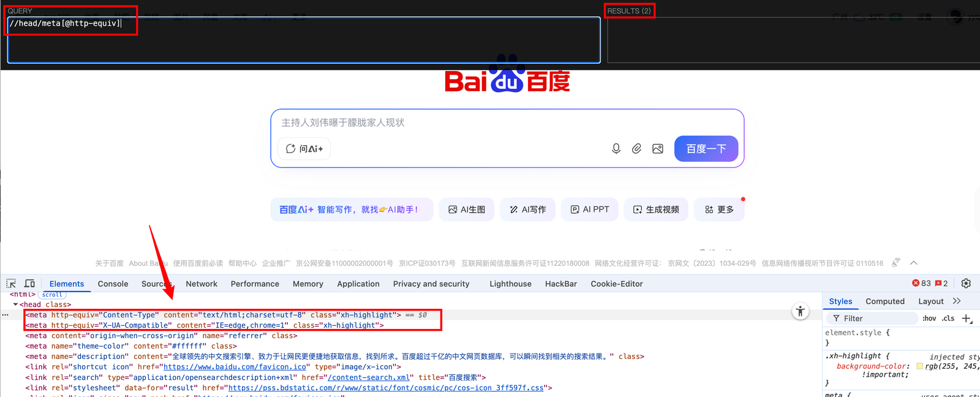Open the accessibility tree floating button
The height and width of the screenshot is (397, 980).
point(800,311)
